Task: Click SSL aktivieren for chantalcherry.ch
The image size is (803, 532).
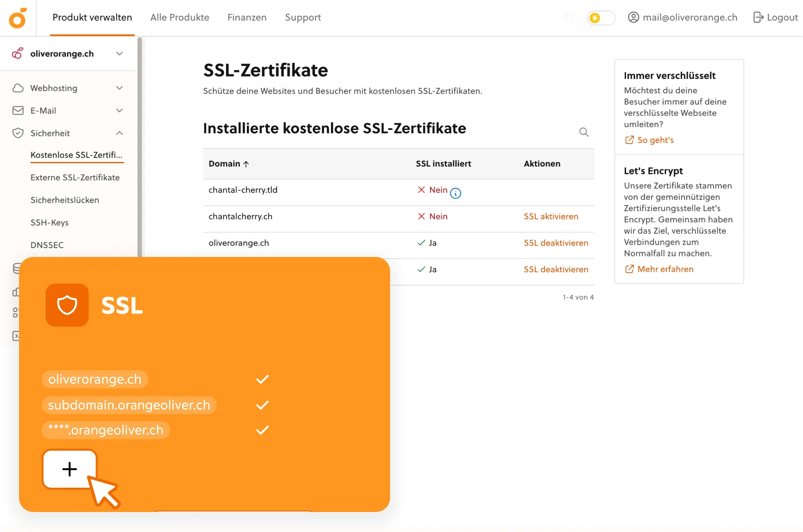Action: tap(551, 217)
